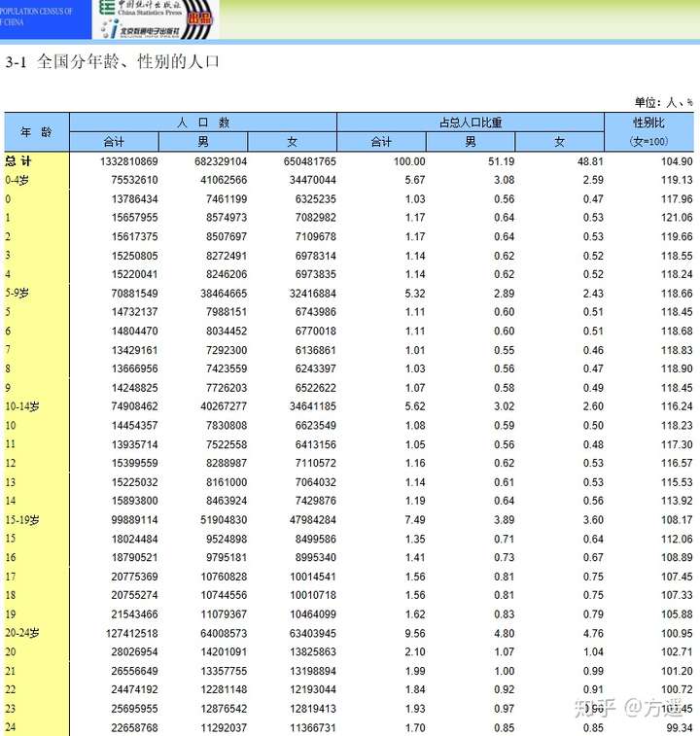The image size is (700, 736).
Task: Select the 15-19岁 age group row label
Action: 22,520
